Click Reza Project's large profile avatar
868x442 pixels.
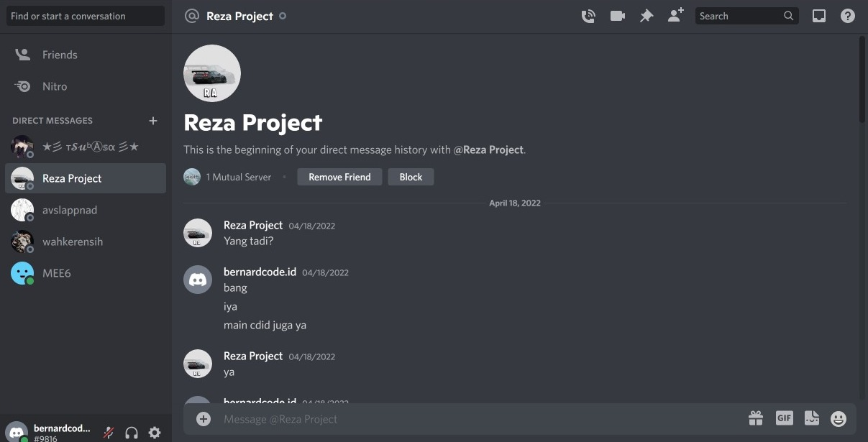click(212, 73)
